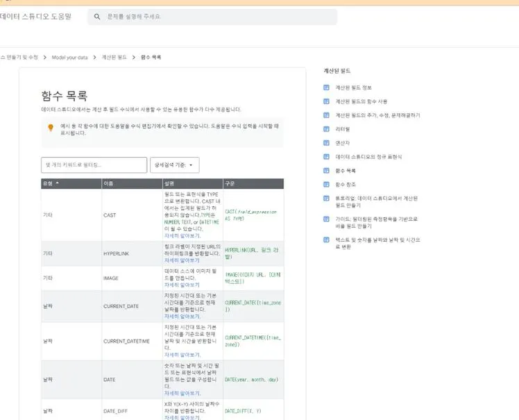Image resolution: width=519 pixels, height=420 pixels.
Task: Click the sidebar article icon beside 함수 목록
Action: pos(326,171)
